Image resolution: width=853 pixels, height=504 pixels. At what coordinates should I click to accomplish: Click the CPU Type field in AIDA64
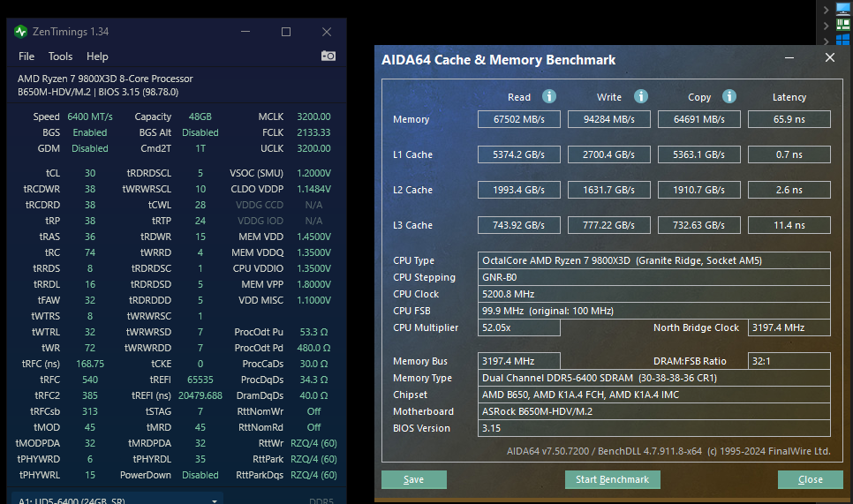click(x=654, y=260)
